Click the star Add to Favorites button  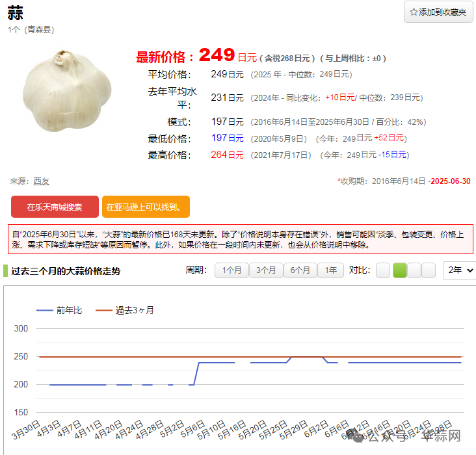coord(438,12)
